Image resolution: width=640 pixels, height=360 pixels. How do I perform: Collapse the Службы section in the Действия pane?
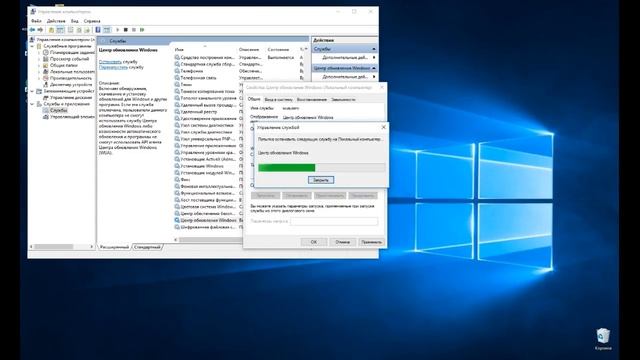pyautogui.click(x=373, y=49)
